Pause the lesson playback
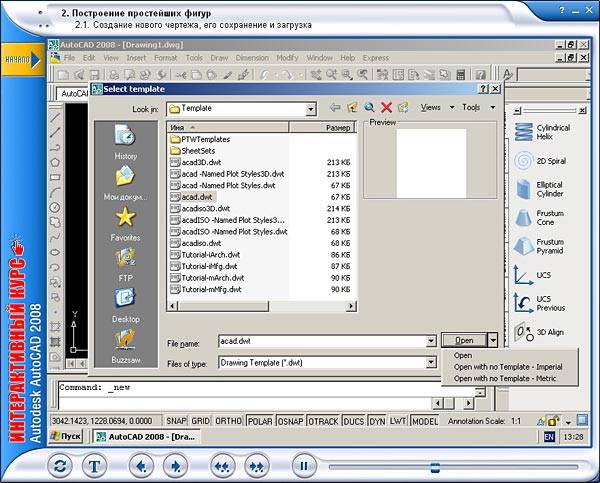This screenshot has width=600, height=483. [304, 466]
